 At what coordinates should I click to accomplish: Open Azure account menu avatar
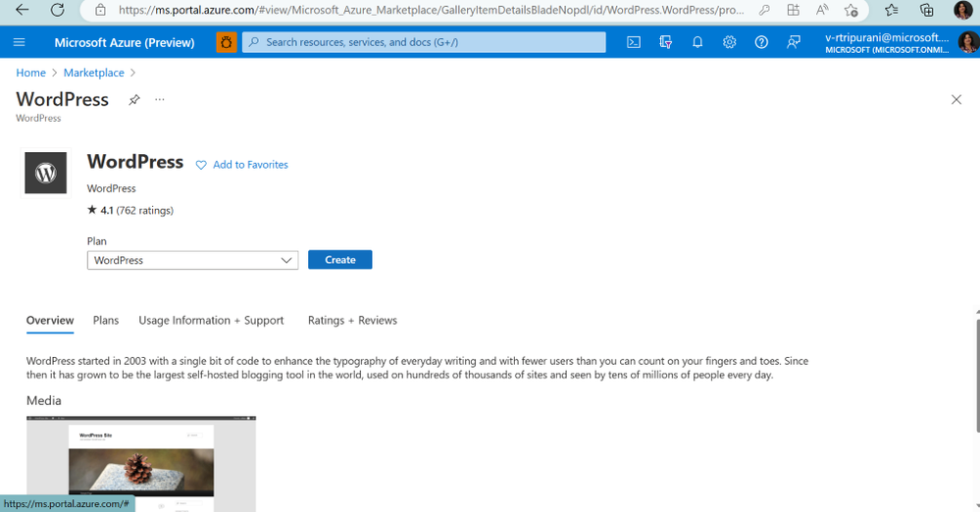pos(968,42)
